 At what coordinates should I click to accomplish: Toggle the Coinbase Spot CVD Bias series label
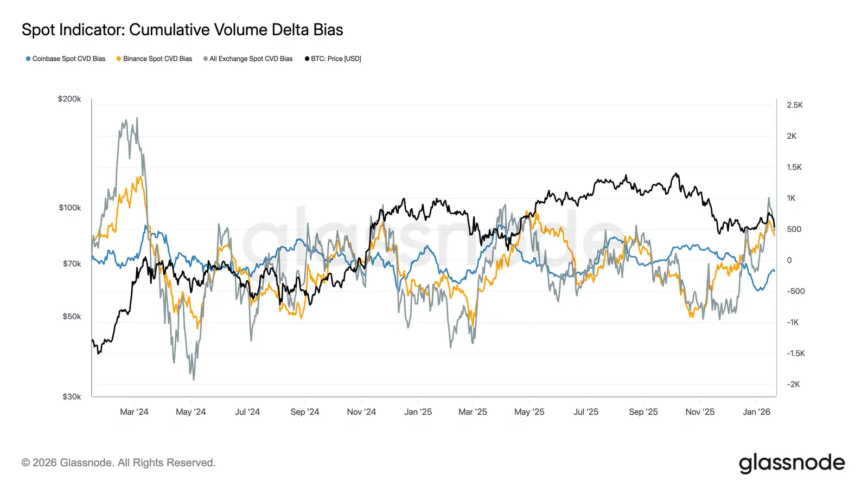tap(69, 59)
